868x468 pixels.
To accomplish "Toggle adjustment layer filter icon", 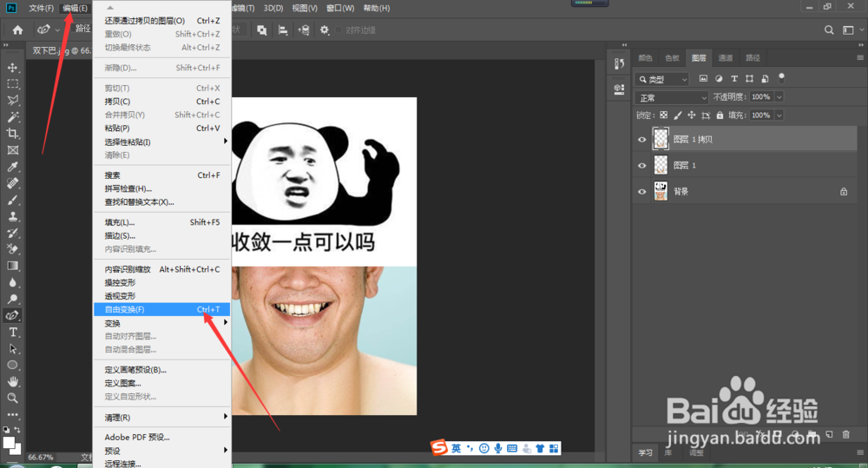I will point(719,79).
